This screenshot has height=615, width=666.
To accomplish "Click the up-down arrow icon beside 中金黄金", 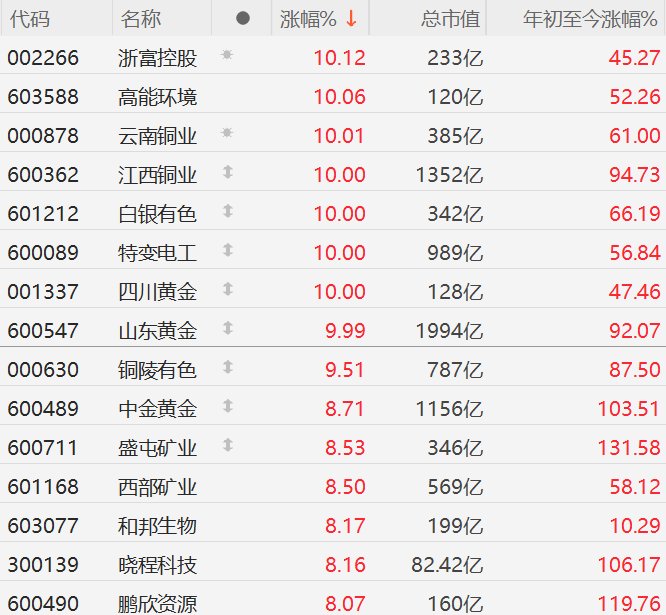I will [x=227, y=406].
